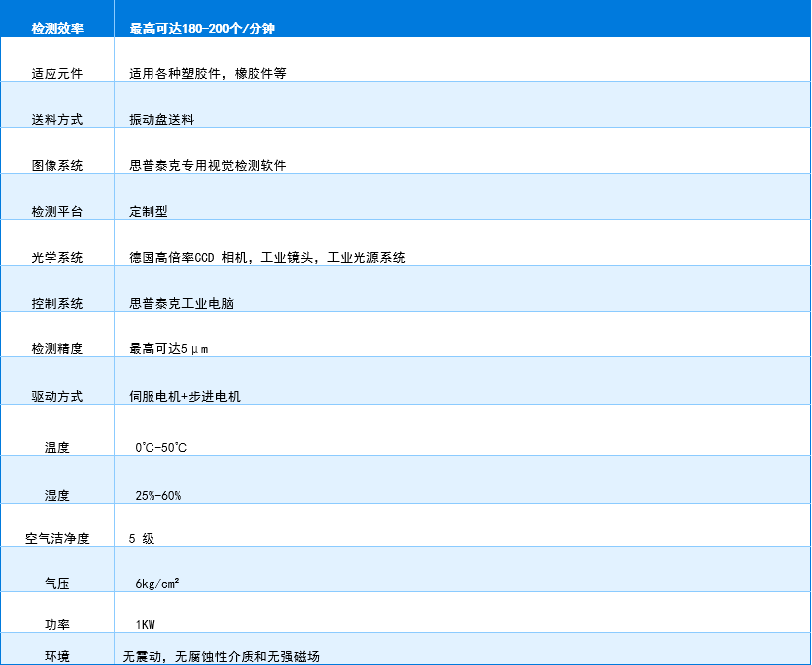Click the 思普泰克工业电脑 value
This screenshot has width=812, height=665.
(x=181, y=304)
